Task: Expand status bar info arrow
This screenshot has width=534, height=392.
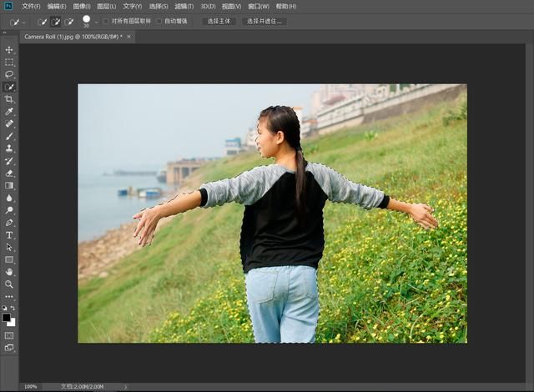Action: click(125, 386)
